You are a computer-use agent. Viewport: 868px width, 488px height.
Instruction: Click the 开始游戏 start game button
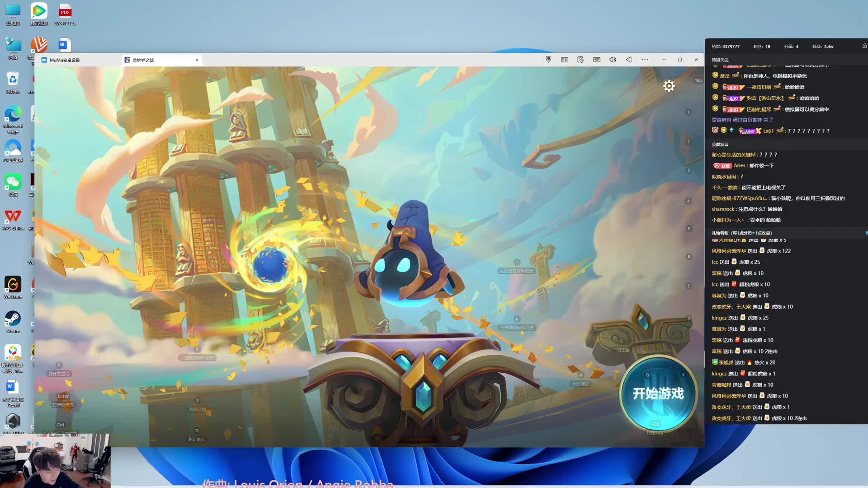click(x=658, y=393)
